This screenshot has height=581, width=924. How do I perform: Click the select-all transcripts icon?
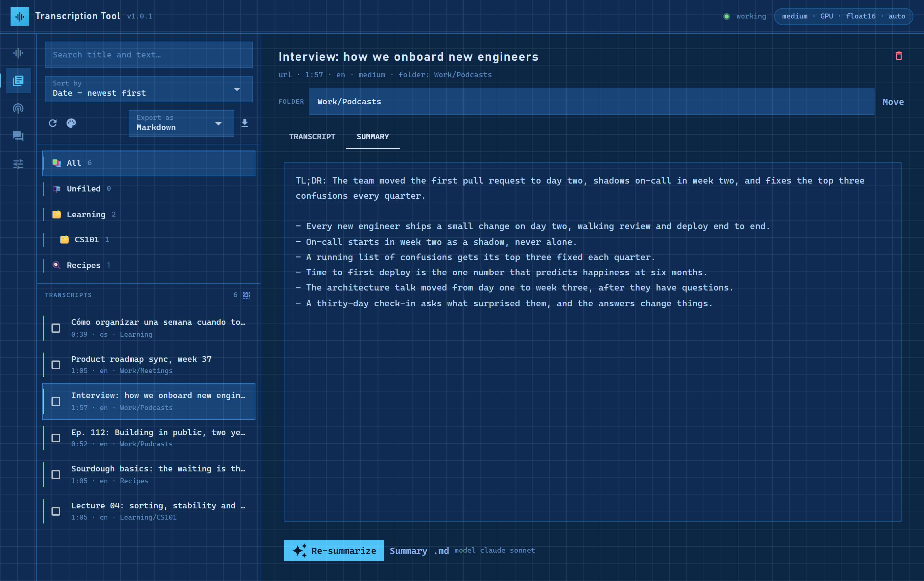click(247, 295)
